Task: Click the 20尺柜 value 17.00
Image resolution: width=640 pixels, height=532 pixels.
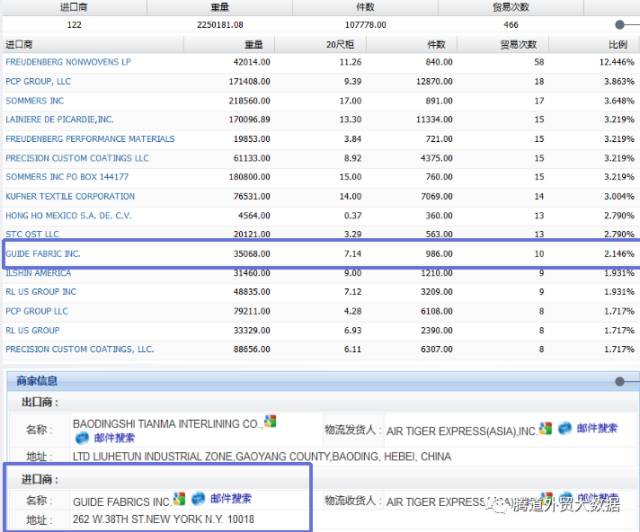Action: pos(351,100)
